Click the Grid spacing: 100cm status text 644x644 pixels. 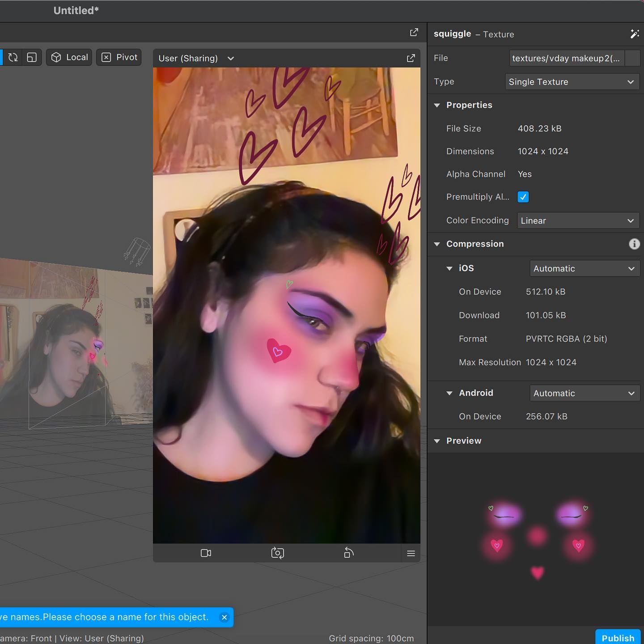[371, 638]
